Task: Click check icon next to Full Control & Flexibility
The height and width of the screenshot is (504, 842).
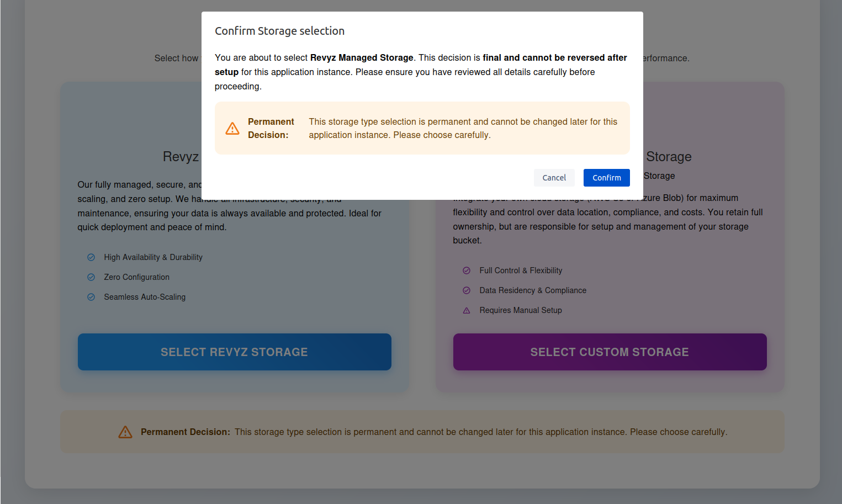Action: click(467, 270)
